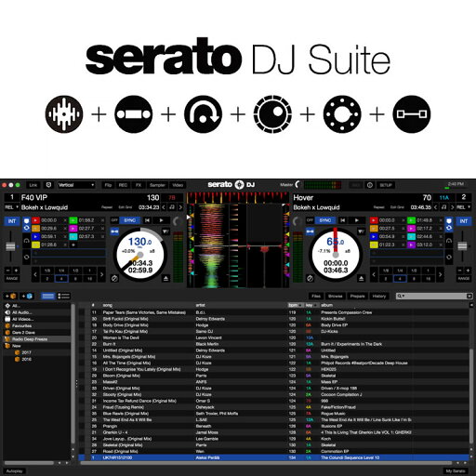Toggle deck 1 SYNC button
Image resolution: width=476 pixels, height=476 pixels.
click(129, 220)
